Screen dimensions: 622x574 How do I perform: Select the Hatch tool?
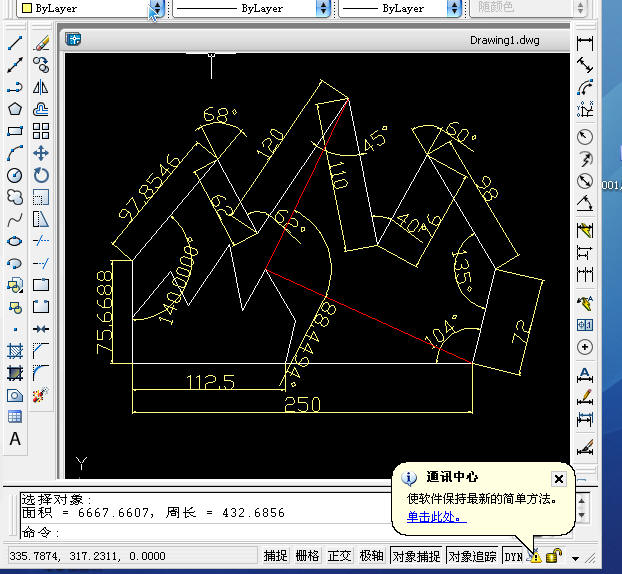(x=15, y=351)
